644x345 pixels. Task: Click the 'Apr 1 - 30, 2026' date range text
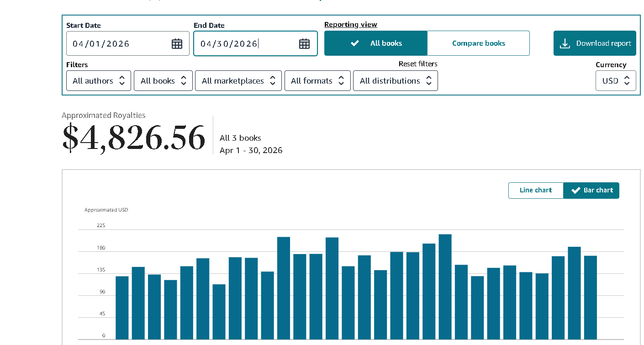pyautogui.click(x=251, y=150)
